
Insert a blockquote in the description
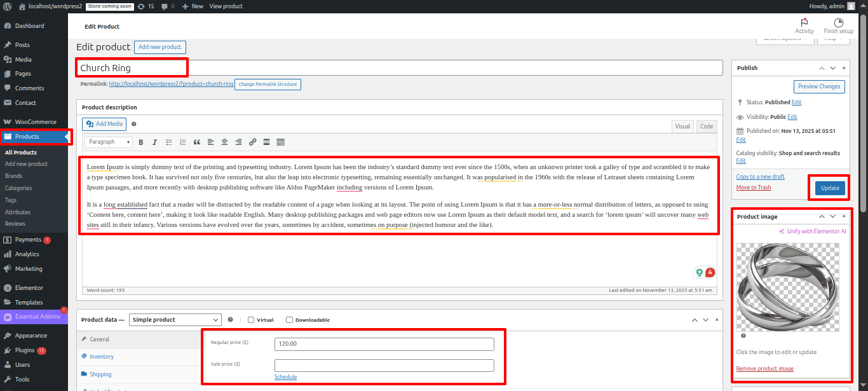(x=196, y=142)
